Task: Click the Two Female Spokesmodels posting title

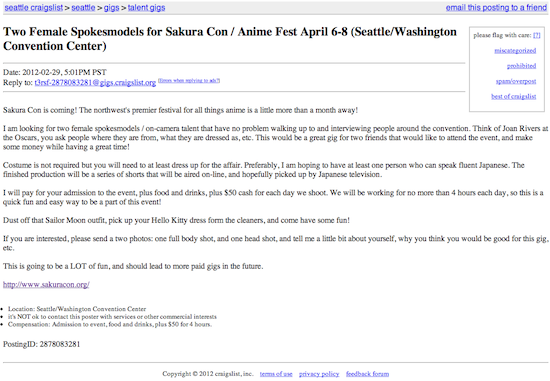Action: point(230,39)
